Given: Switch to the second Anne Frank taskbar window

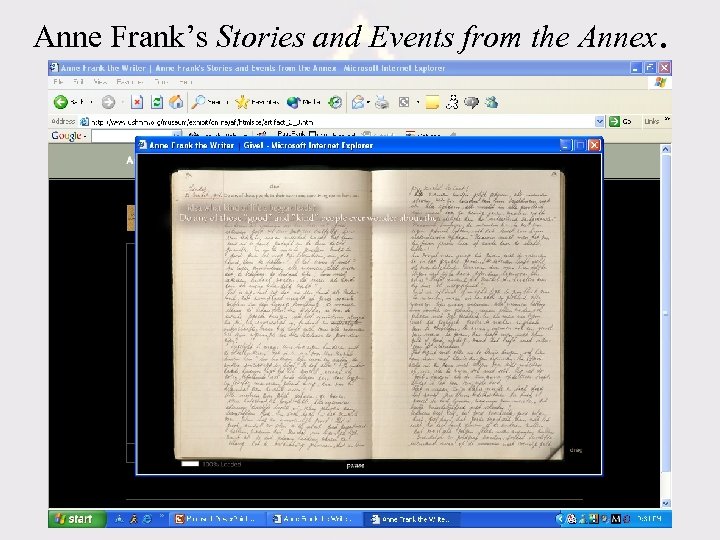Looking at the screenshot, I should point(315,519).
